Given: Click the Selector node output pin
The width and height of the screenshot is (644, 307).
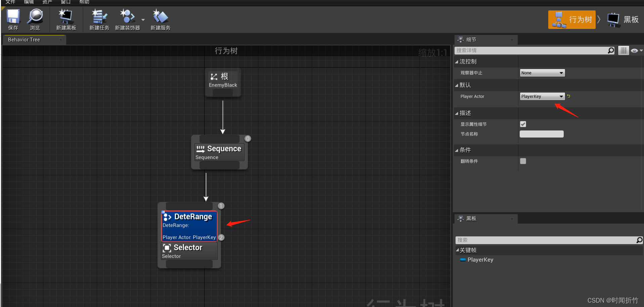Looking at the screenshot, I should click(189, 264).
